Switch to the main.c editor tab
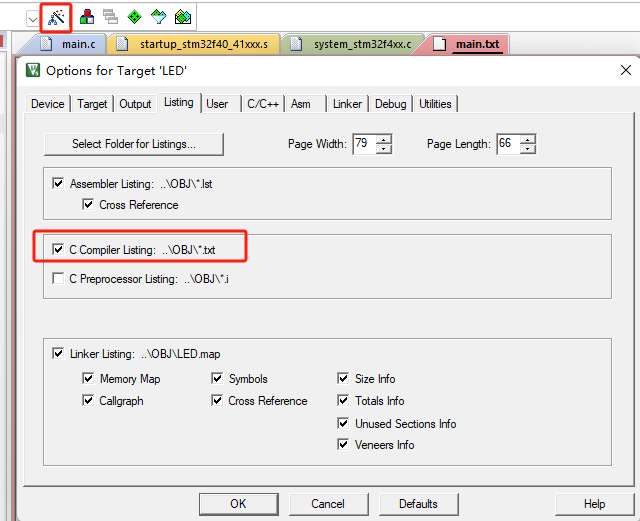Viewport: 640px width, 521px height. (x=74, y=44)
